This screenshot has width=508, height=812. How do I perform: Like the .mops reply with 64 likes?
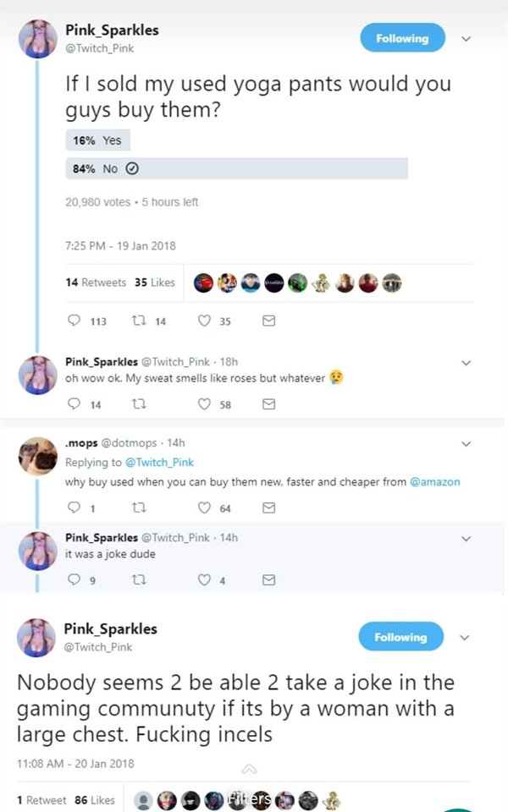click(x=204, y=508)
